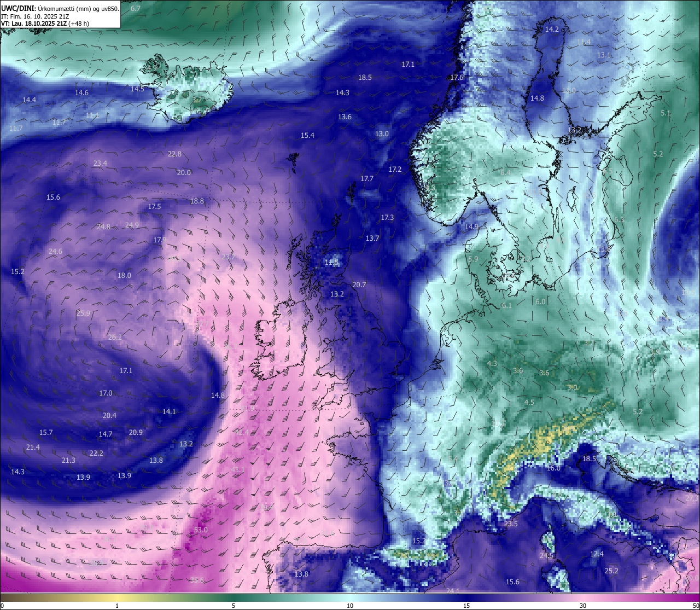
Task: Click the 6.7 value near the top-left corner
Action: 136,8
